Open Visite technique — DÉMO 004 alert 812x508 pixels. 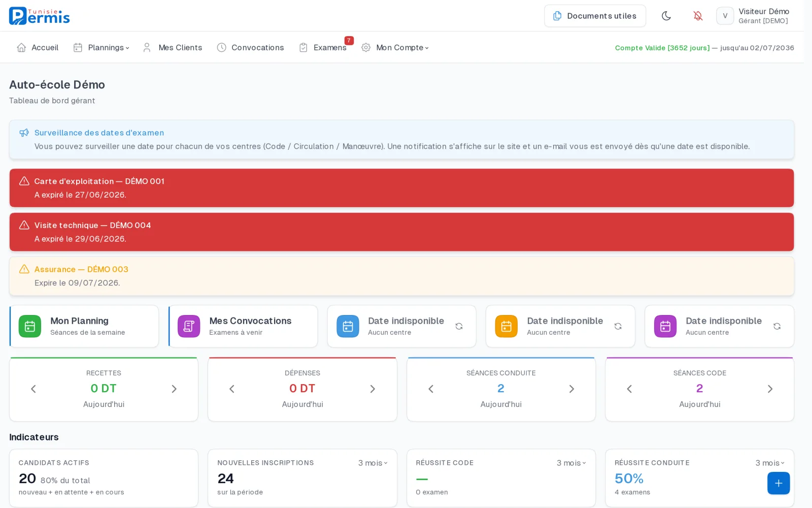(401, 232)
